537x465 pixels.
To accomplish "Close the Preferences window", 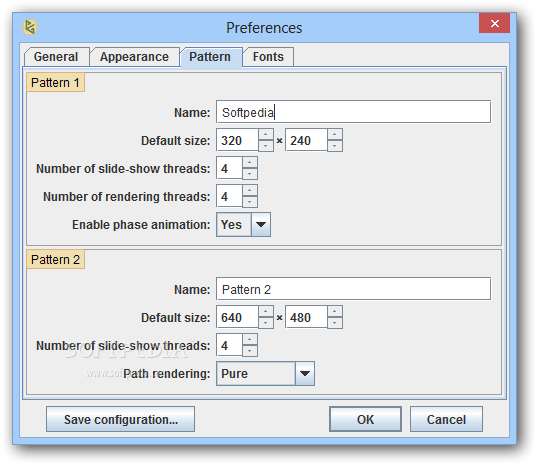I will click(495, 23).
